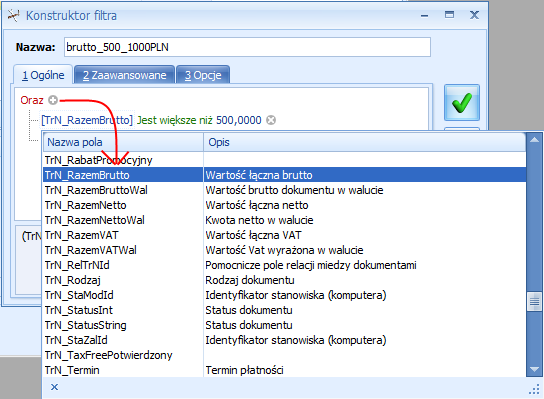544x399 pixels.
Task: Click 'Pomocnicze pole relacji miedzy dokumentami' description
Action: click(x=311, y=265)
